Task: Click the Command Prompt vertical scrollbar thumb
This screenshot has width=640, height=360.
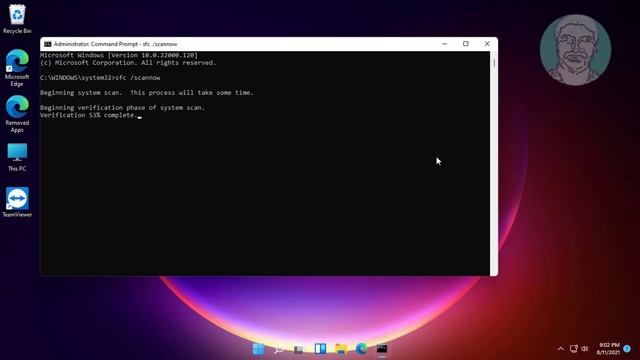Action: click(494, 63)
